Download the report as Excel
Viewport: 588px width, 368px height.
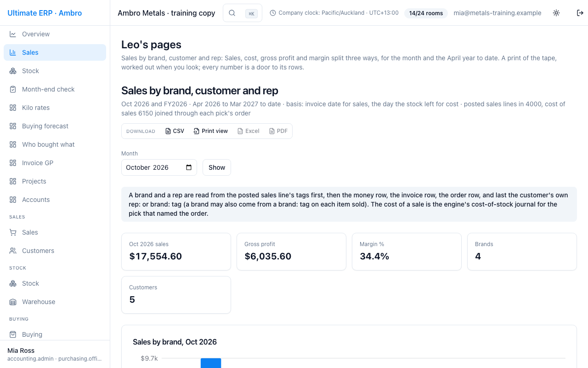click(248, 131)
